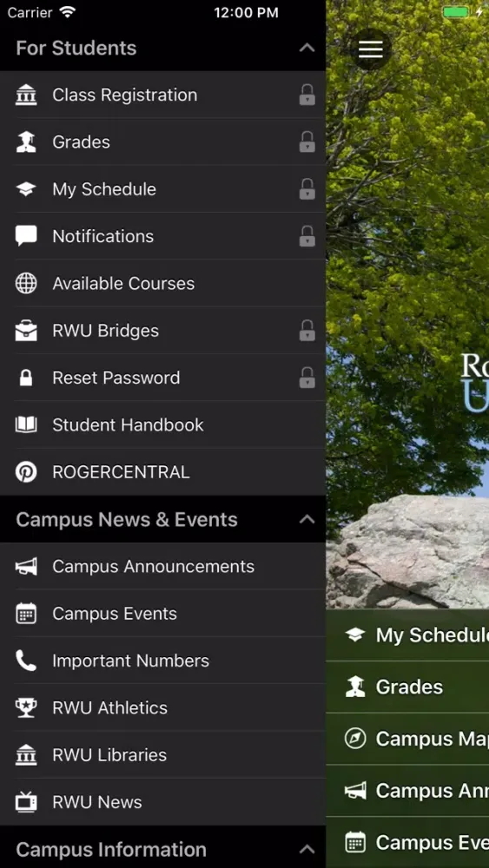The height and width of the screenshot is (868, 489).
Task: Click the RWU Libraries building icon
Action: 26,755
